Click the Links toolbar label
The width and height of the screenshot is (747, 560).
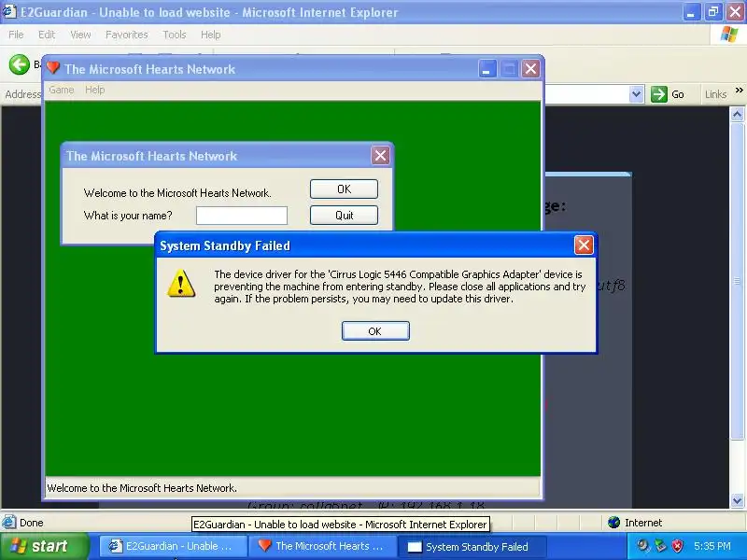coord(715,94)
